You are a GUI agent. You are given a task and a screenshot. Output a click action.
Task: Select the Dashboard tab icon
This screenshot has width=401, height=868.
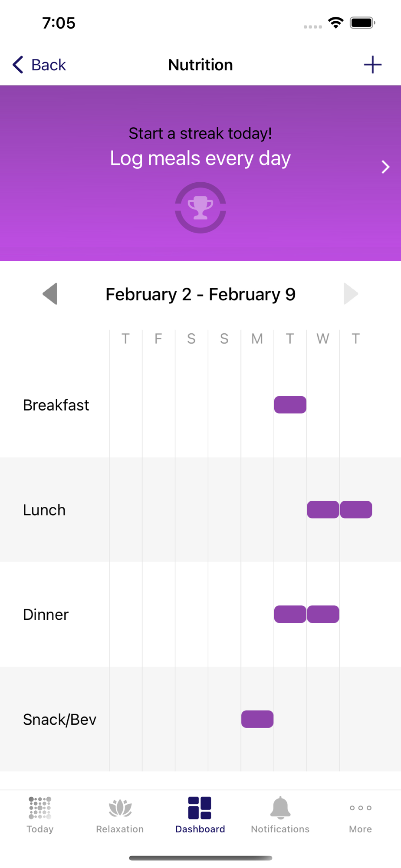coord(200,809)
